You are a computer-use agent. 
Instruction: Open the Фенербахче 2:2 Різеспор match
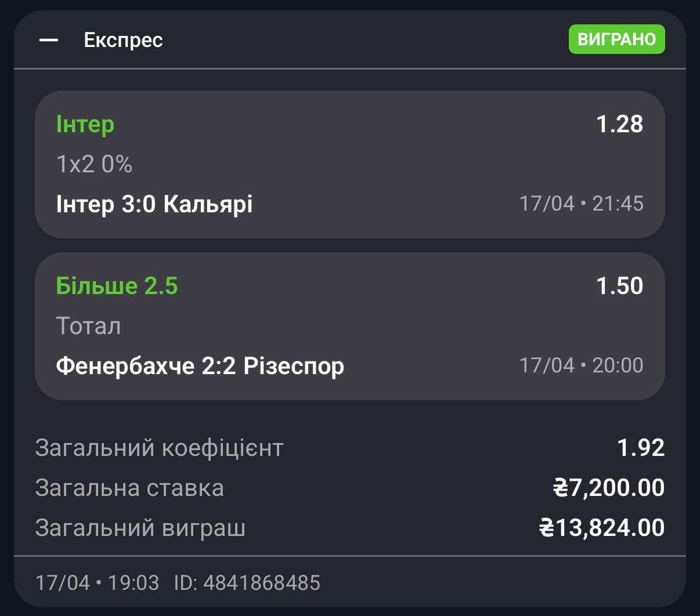[200, 366]
